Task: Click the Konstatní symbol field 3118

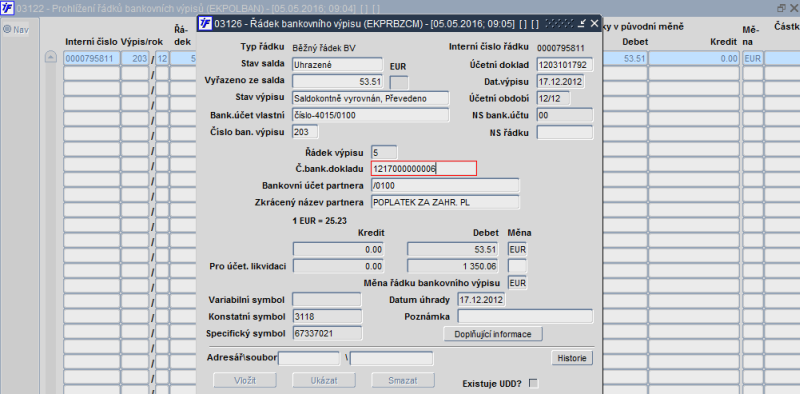Action: click(327, 316)
